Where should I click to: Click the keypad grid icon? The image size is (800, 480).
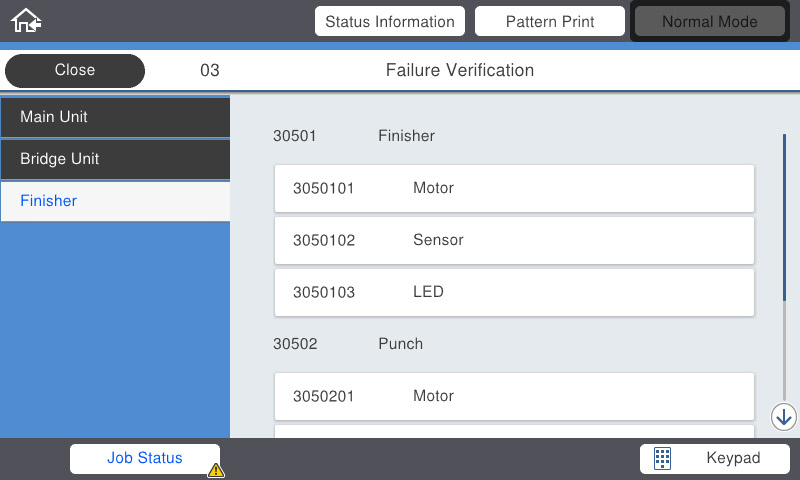662,458
